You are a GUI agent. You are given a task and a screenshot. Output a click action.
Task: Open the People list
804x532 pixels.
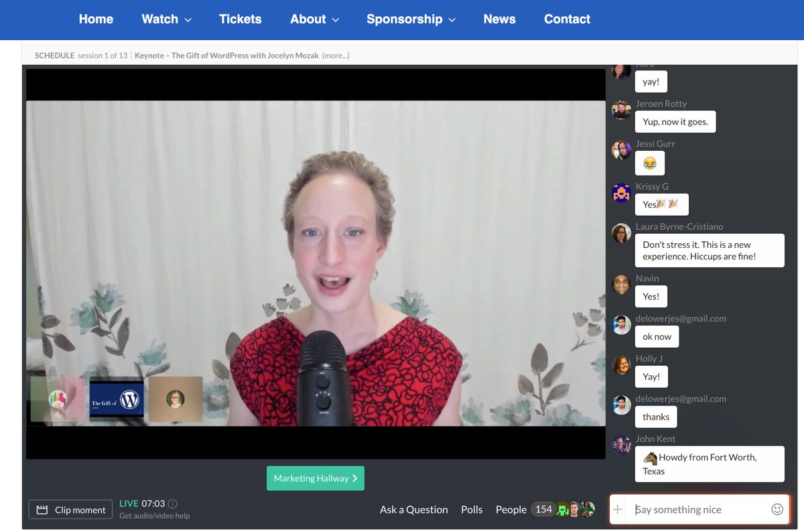tap(511, 510)
